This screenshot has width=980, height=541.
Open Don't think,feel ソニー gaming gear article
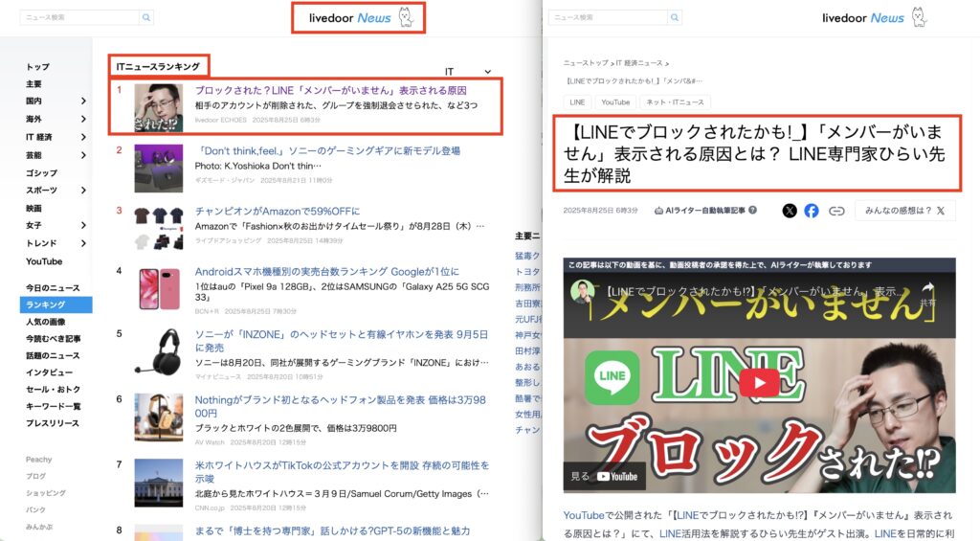pos(327,150)
